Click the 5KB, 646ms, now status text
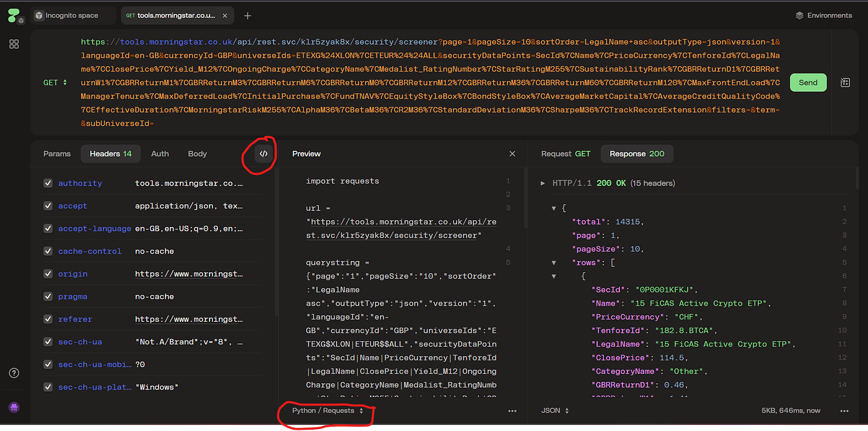The height and width of the screenshot is (431, 868). click(790, 411)
